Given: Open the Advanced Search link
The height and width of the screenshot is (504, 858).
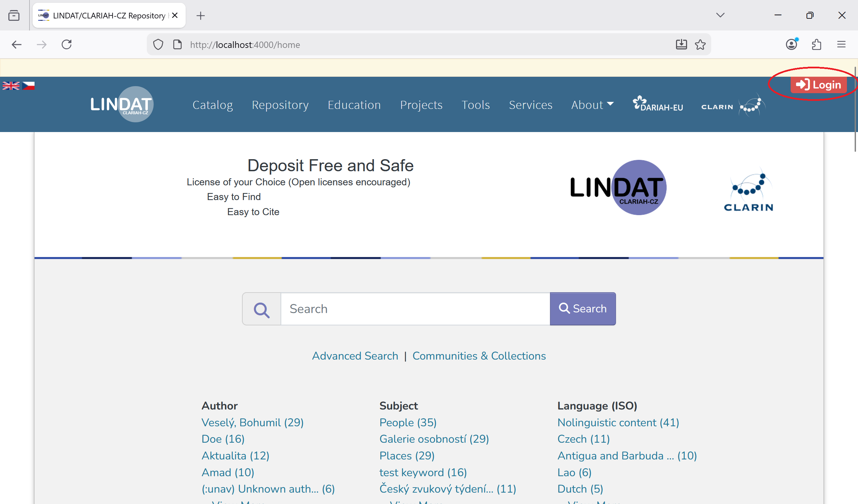Looking at the screenshot, I should [355, 356].
